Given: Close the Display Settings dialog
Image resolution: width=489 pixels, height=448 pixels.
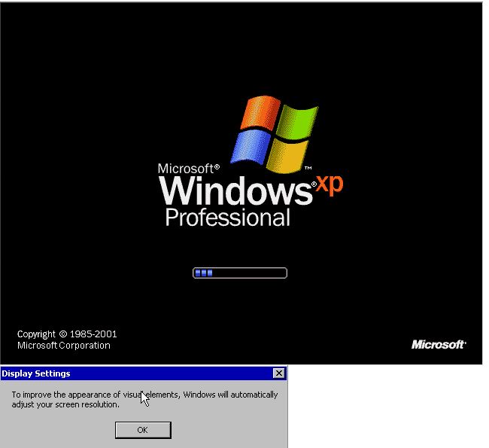Looking at the screenshot, I should point(279,373).
